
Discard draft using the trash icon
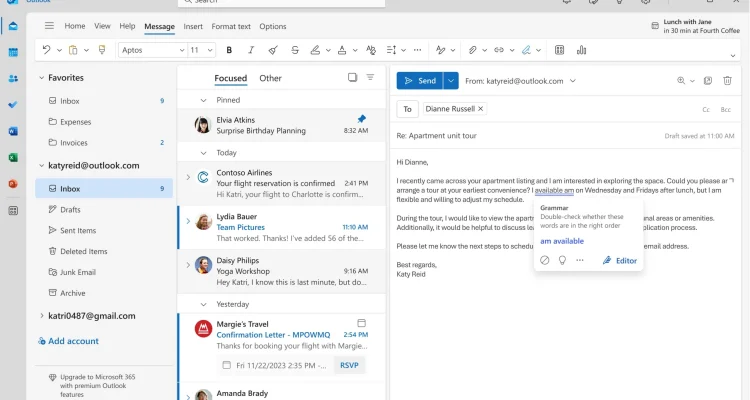(x=727, y=81)
